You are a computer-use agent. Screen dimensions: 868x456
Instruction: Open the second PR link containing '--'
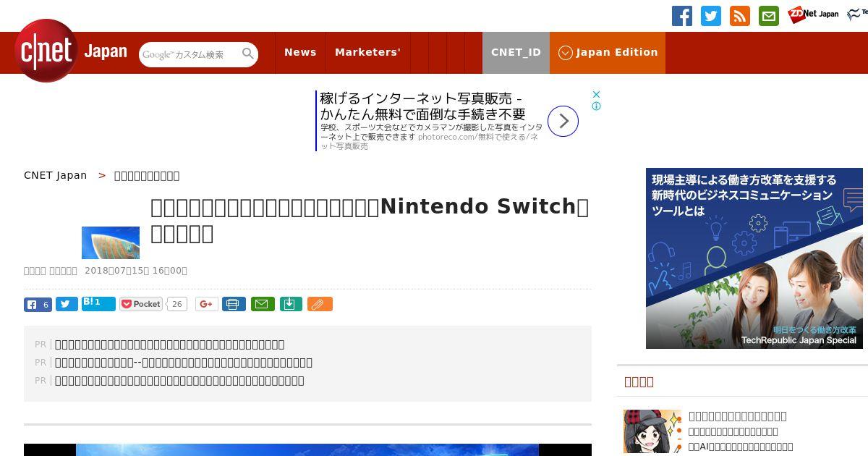point(184,363)
